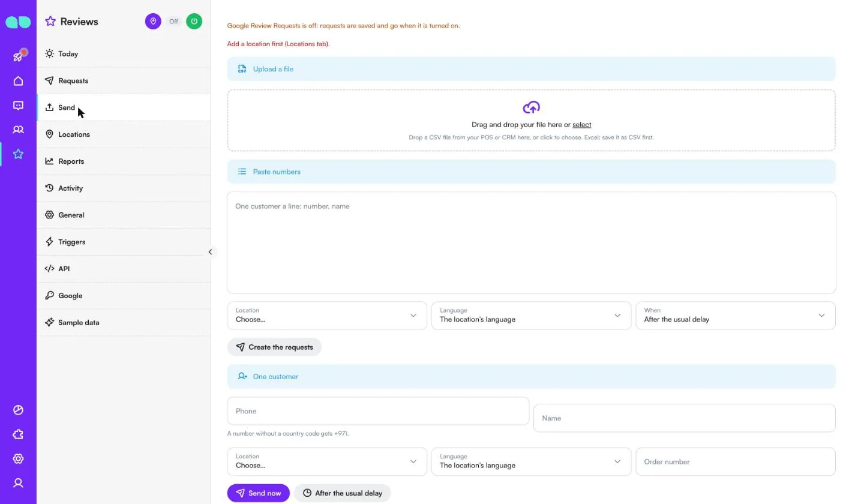Image resolution: width=852 pixels, height=504 pixels.
Task: Open the General settings item
Action: tap(124, 215)
